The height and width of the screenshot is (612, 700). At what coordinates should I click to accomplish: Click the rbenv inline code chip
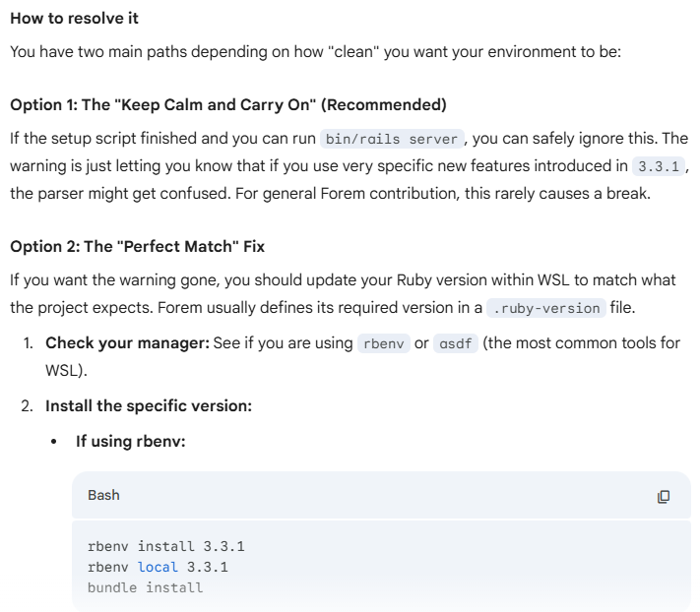tap(384, 344)
